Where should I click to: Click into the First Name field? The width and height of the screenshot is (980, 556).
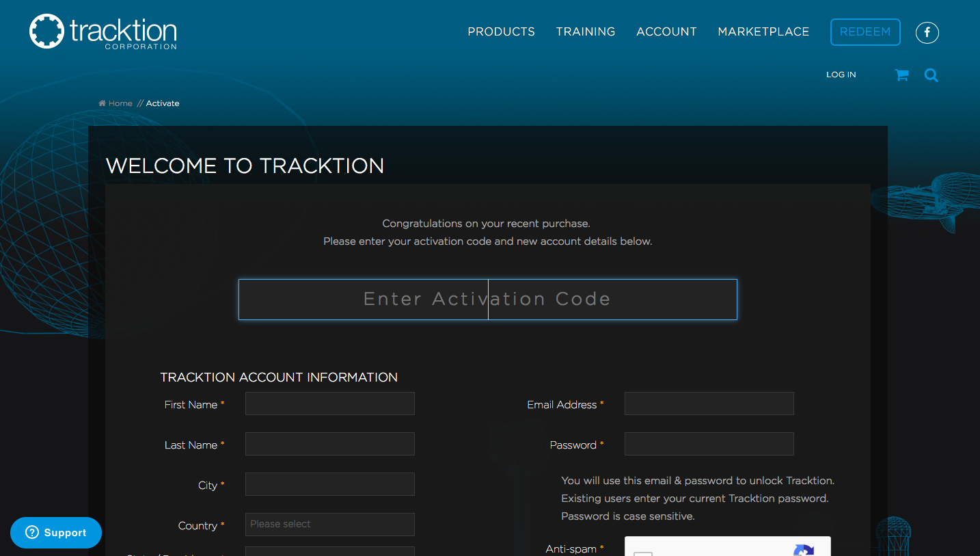coord(329,403)
